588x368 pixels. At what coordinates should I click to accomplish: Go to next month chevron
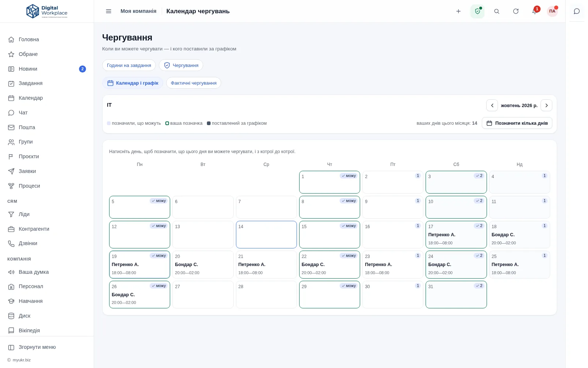click(546, 105)
